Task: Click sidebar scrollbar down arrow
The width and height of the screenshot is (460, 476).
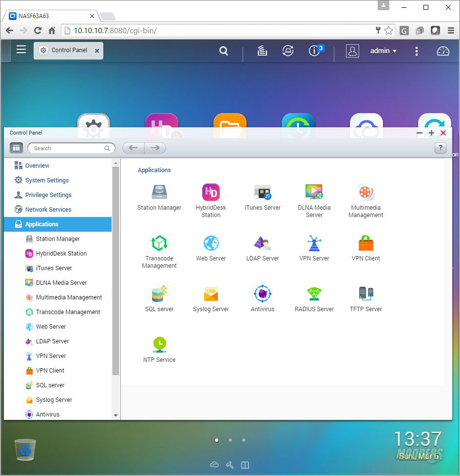Action: coord(115,416)
